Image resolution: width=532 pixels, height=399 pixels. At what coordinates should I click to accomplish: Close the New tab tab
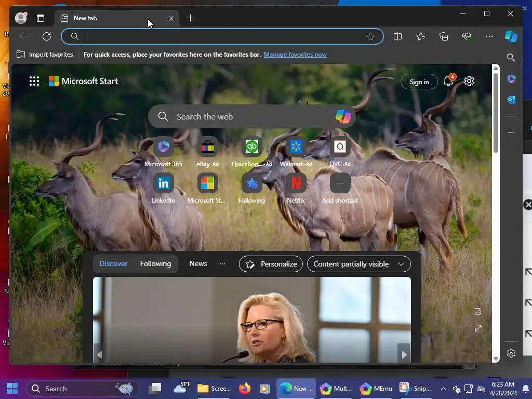coord(171,18)
